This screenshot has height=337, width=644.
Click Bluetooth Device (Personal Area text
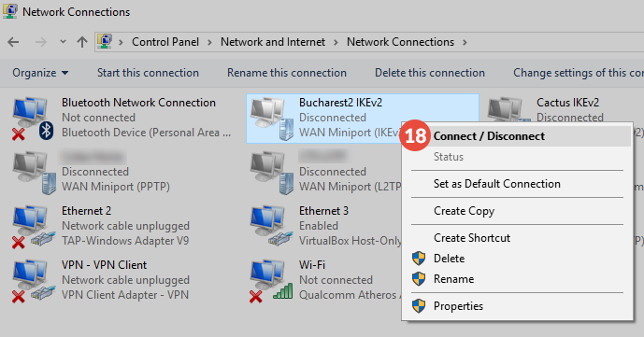[x=146, y=133]
